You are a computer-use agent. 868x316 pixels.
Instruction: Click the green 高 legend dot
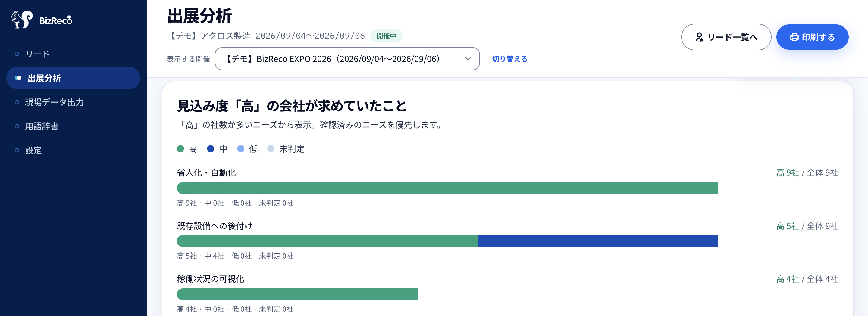tap(180, 149)
